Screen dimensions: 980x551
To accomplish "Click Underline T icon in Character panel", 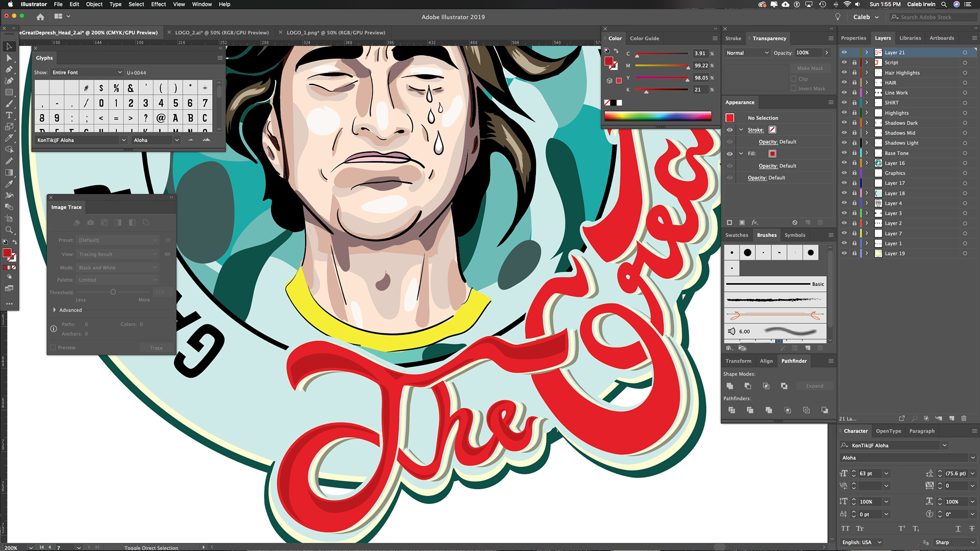I will pos(958,529).
